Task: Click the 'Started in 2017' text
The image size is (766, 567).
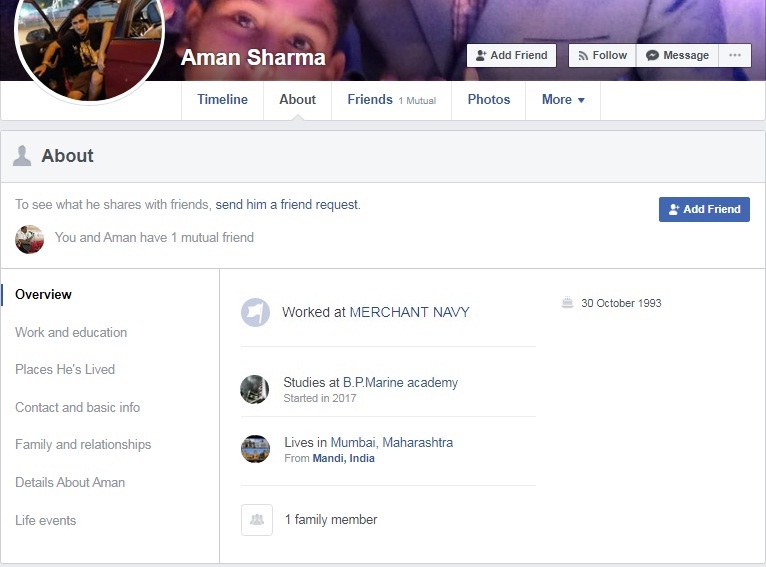Action: click(x=319, y=398)
